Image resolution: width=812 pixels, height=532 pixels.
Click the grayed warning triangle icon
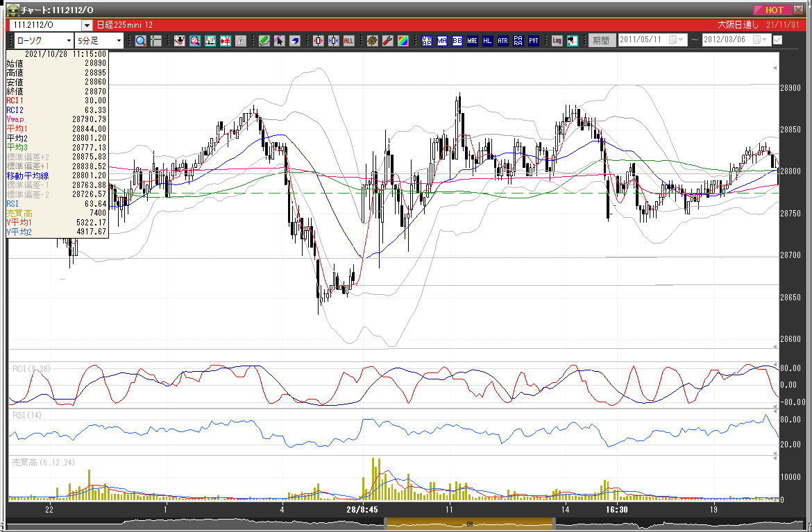241,40
